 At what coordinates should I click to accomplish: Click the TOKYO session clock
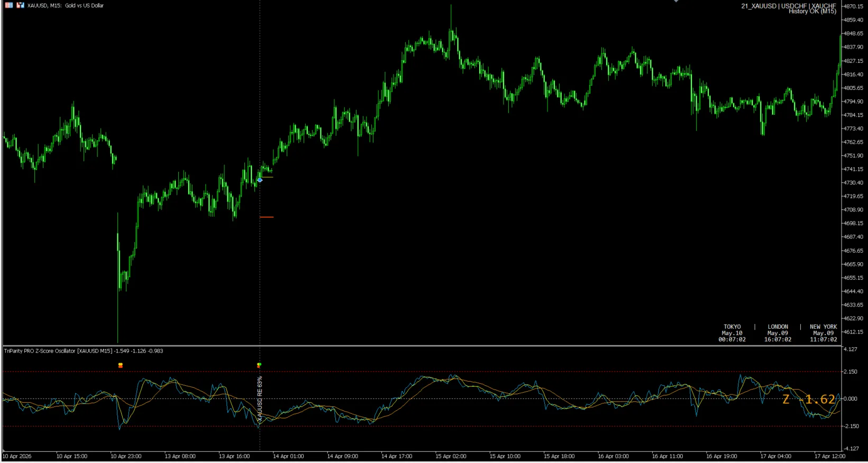click(x=732, y=333)
